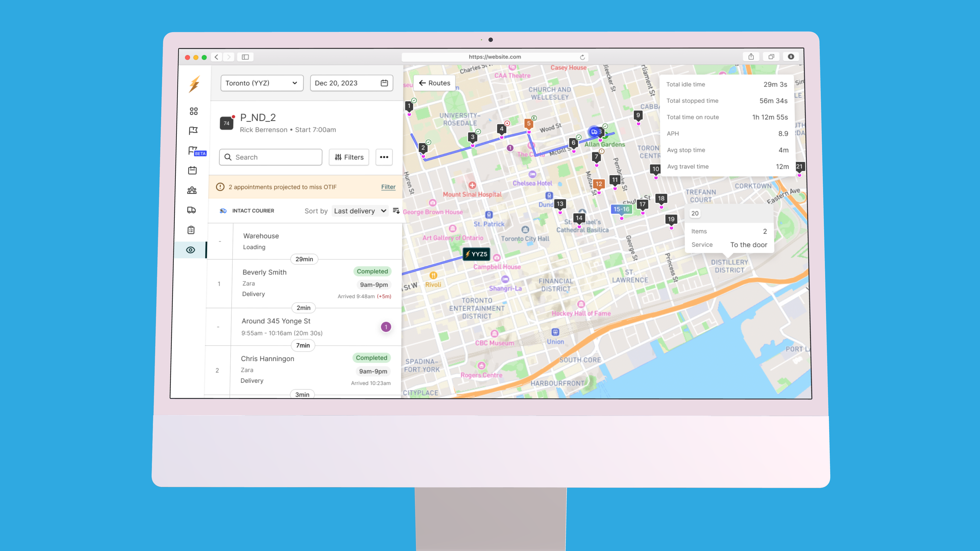Toggle the sort order direction icon
Viewport: 980px width, 551px height.
coord(396,211)
